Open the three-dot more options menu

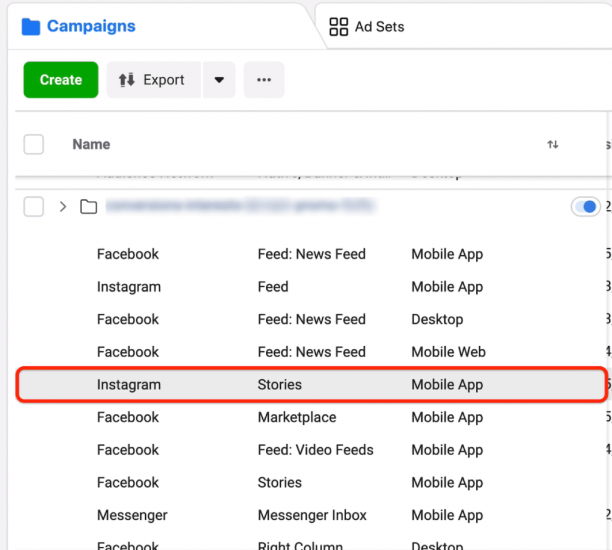pyautogui.click(x=264, y=80)
